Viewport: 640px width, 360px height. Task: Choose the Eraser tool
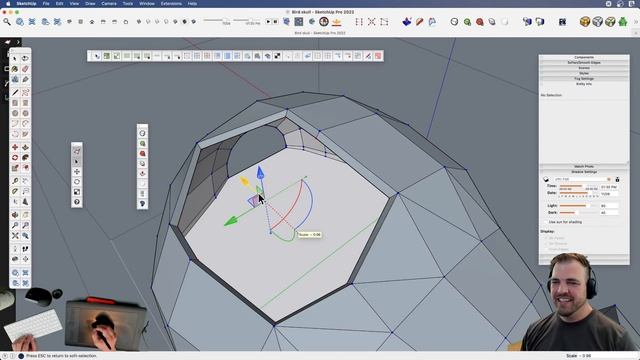pyautogui.click(x=25, y=69)
